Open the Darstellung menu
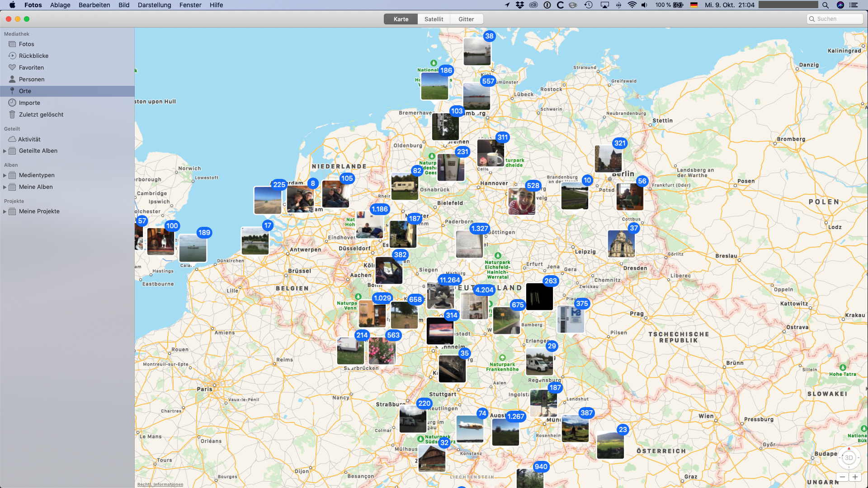This screenshot has height=488, width=868. (x=154, y=5)
